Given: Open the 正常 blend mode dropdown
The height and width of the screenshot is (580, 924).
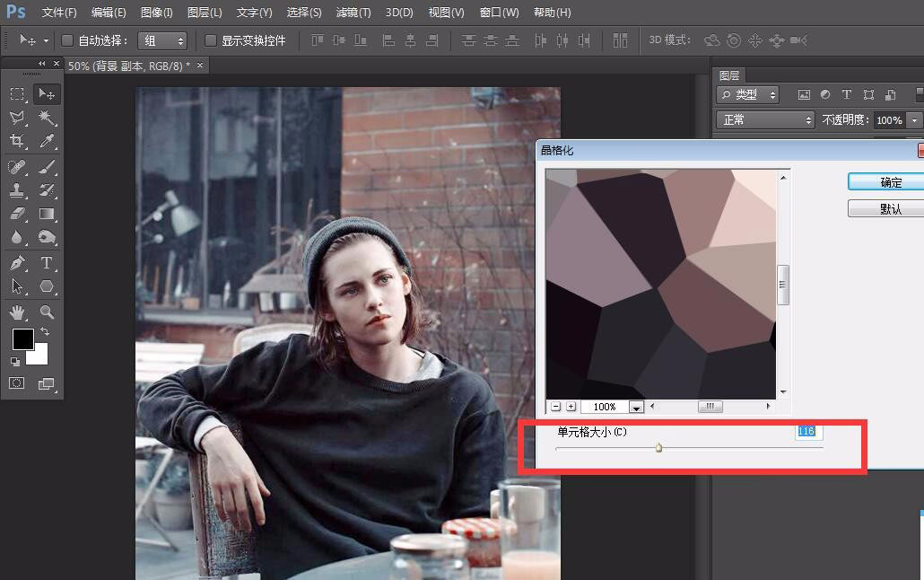Looking at the screenshot, I should (x=764, y=119).
